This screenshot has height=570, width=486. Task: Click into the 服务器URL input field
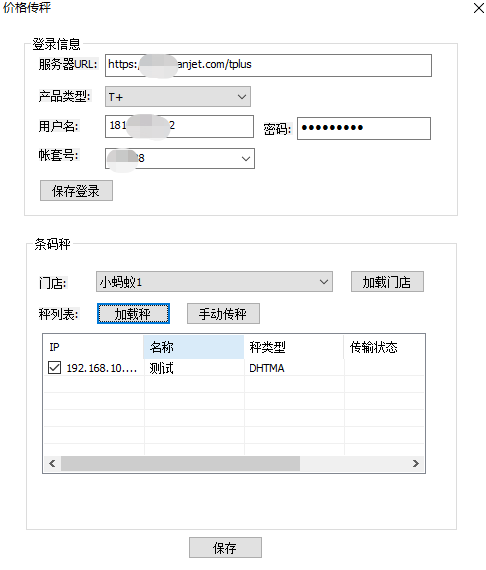pos(268,65)
